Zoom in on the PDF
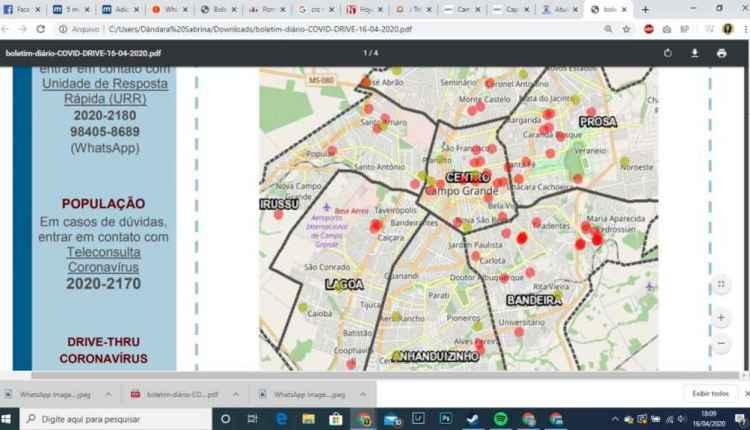The image size is (750, 430). 721,318
